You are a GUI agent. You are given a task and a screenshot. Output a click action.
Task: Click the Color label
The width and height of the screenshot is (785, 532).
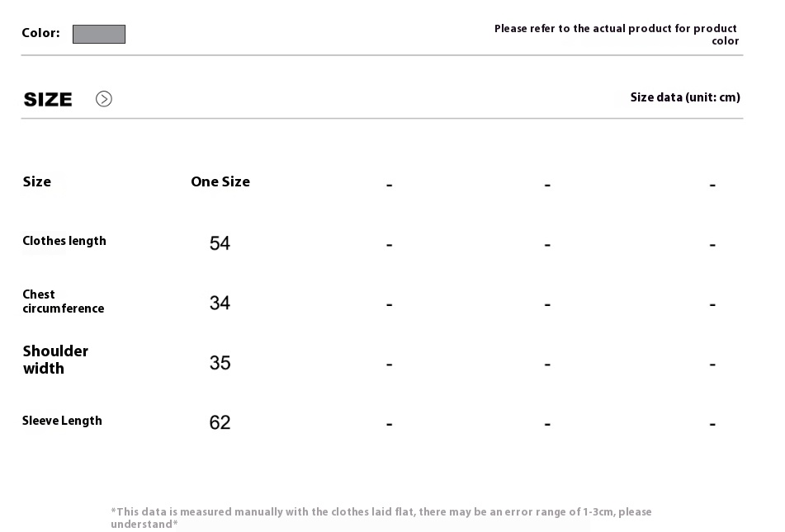(x=40, y=33)
